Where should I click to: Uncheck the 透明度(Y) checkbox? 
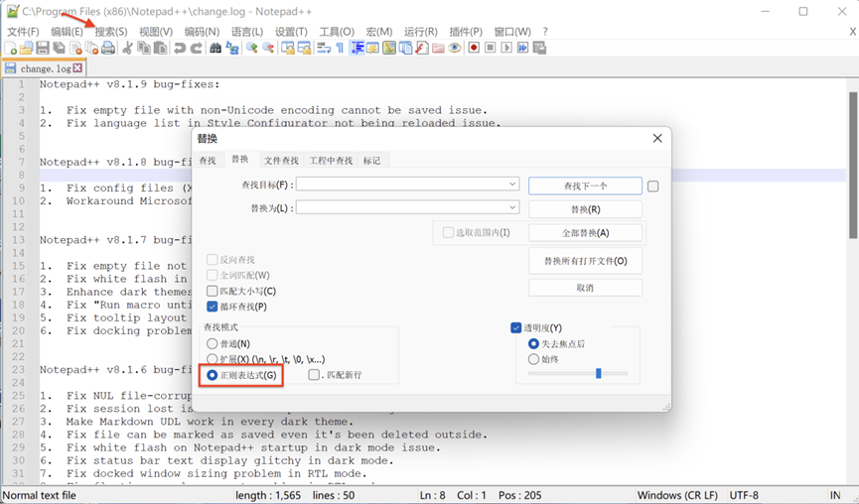tap(515, 327)
